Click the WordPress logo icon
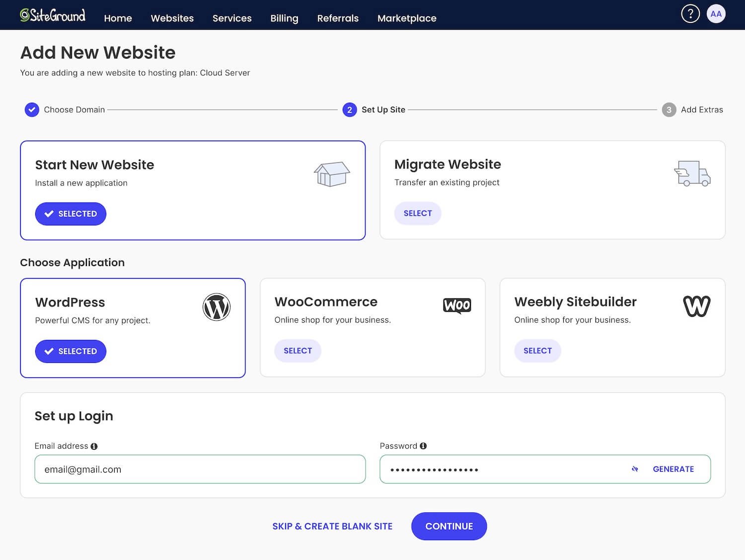 tap(217, 307)
